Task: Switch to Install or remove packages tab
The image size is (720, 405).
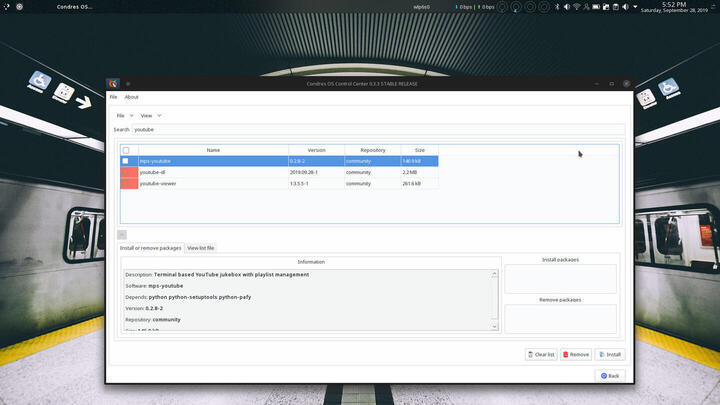Action: 151,248
